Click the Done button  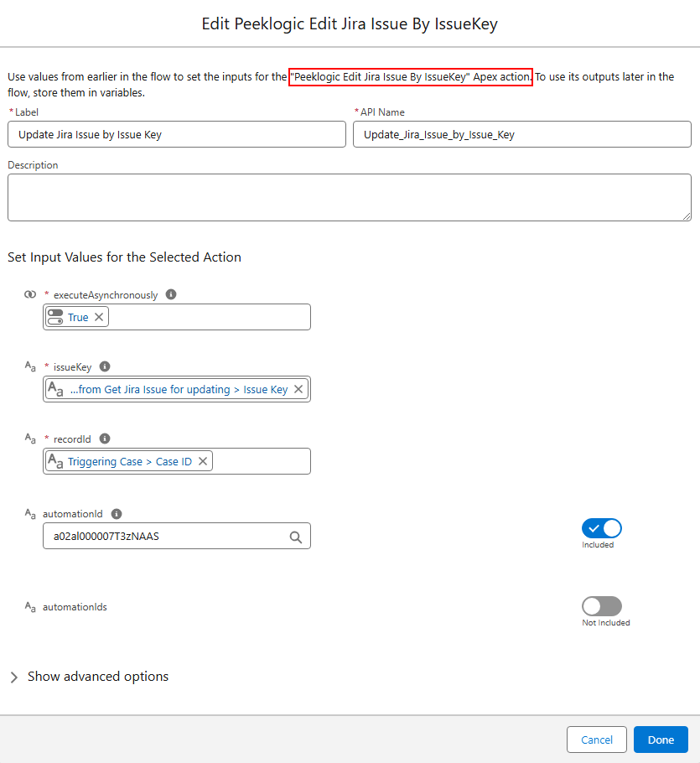661,740
